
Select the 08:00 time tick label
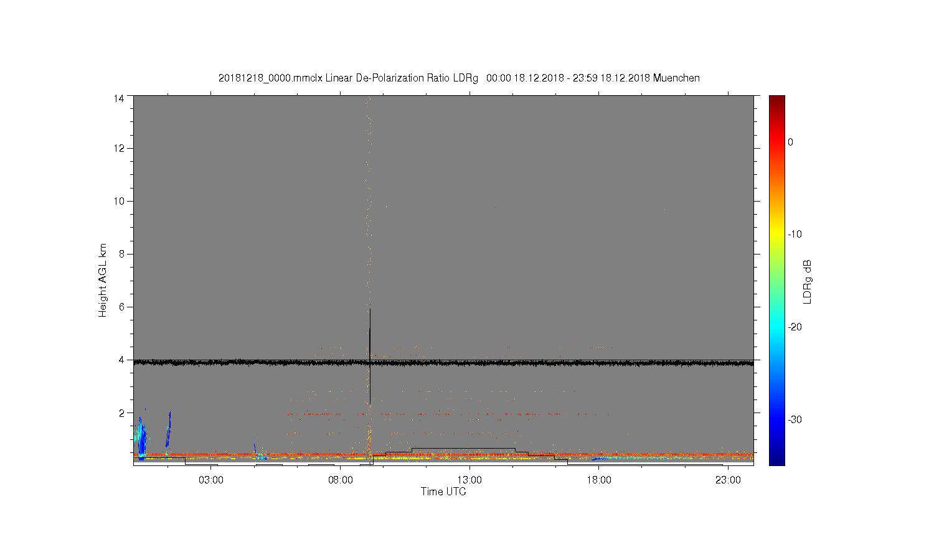tap(341, 480)
